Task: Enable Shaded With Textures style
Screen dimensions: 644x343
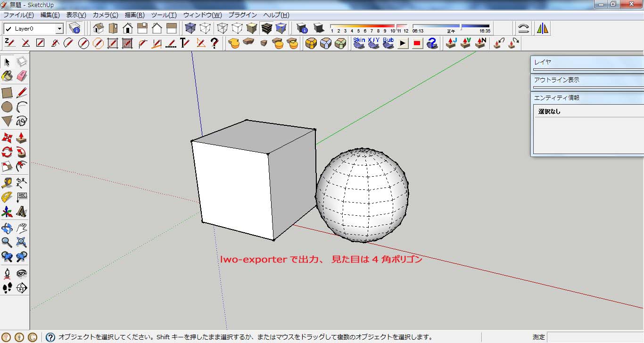Action: (266, 28)
